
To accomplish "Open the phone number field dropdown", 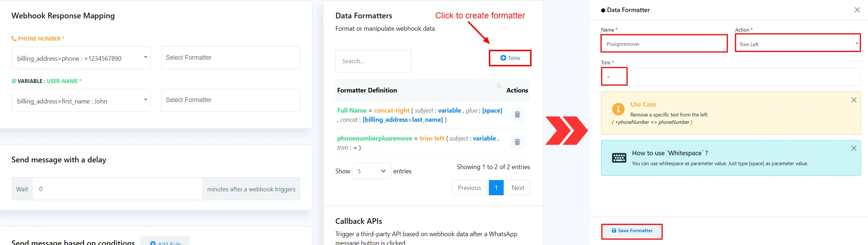I will pos(81,58).
